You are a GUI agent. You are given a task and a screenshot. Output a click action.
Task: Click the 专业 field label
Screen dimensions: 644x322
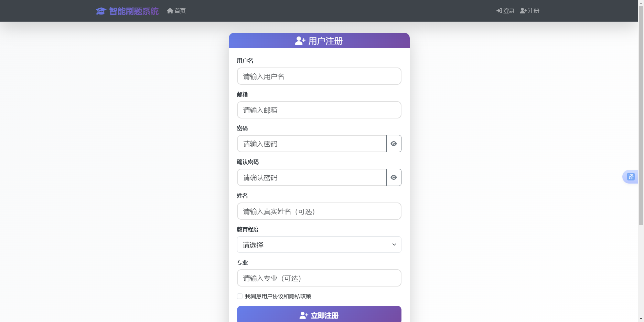(242, 262)
